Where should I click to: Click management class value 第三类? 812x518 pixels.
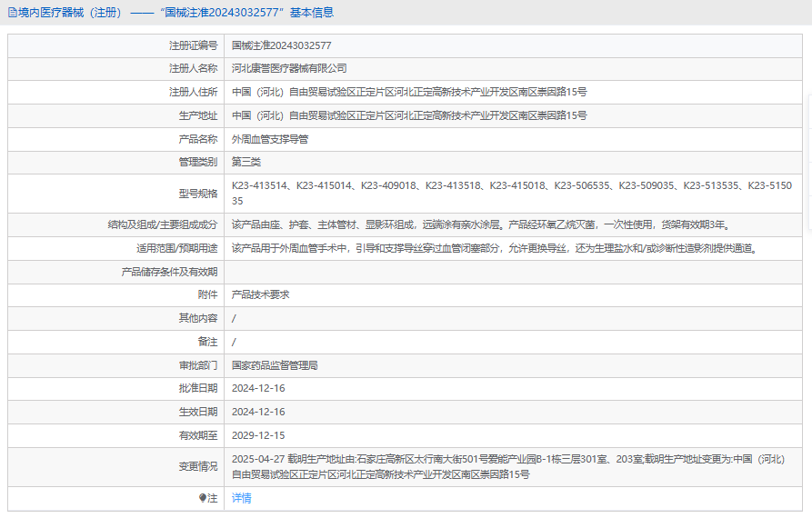click(246, 162)
